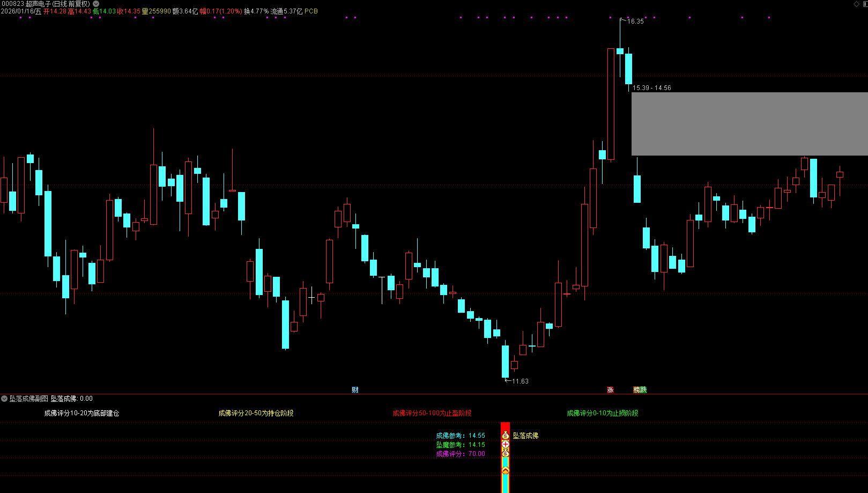The image size is (868, 493).
Task: Click 成佛评分10-20为底部建仓 legend text
Action: pos(81,413)
